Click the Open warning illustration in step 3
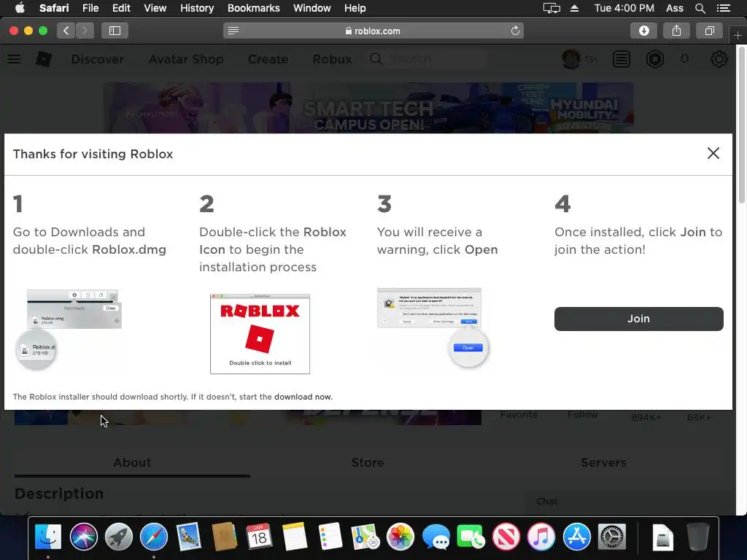Screen dimensions: 747x560 tap(433, 327)
